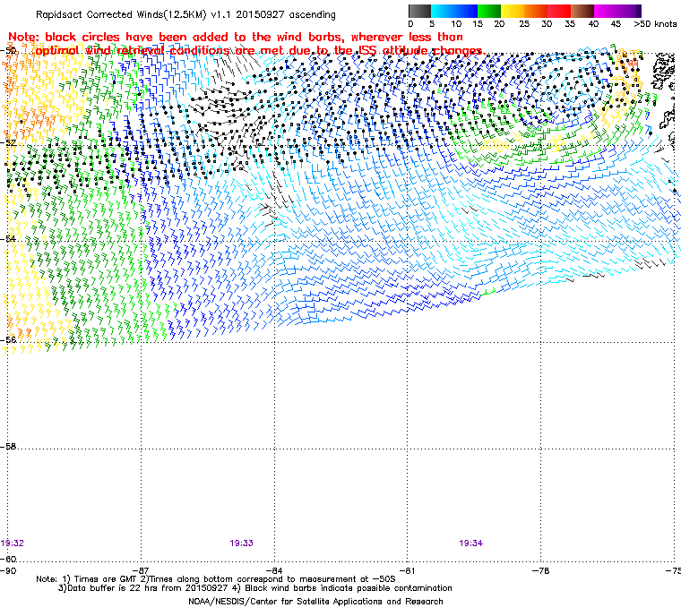Click the '45' legend scale label
Viewport: 681px width, 616px height.
coord(616,24)
